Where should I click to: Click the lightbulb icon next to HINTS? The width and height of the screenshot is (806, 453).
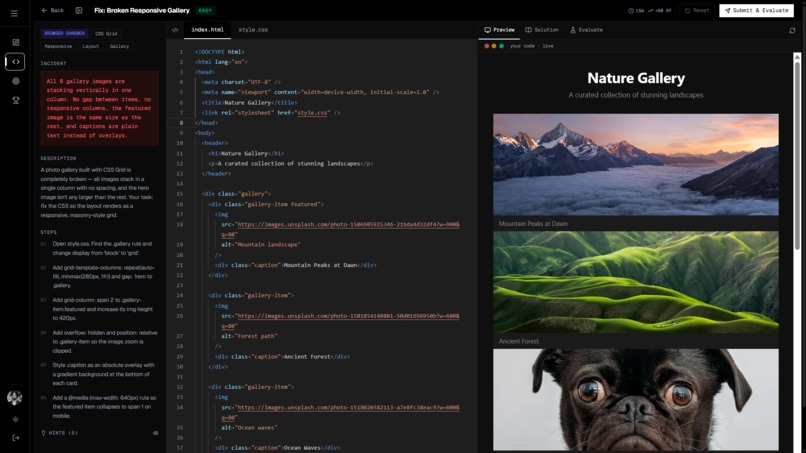pyautogui.click(x=43, y=433)
